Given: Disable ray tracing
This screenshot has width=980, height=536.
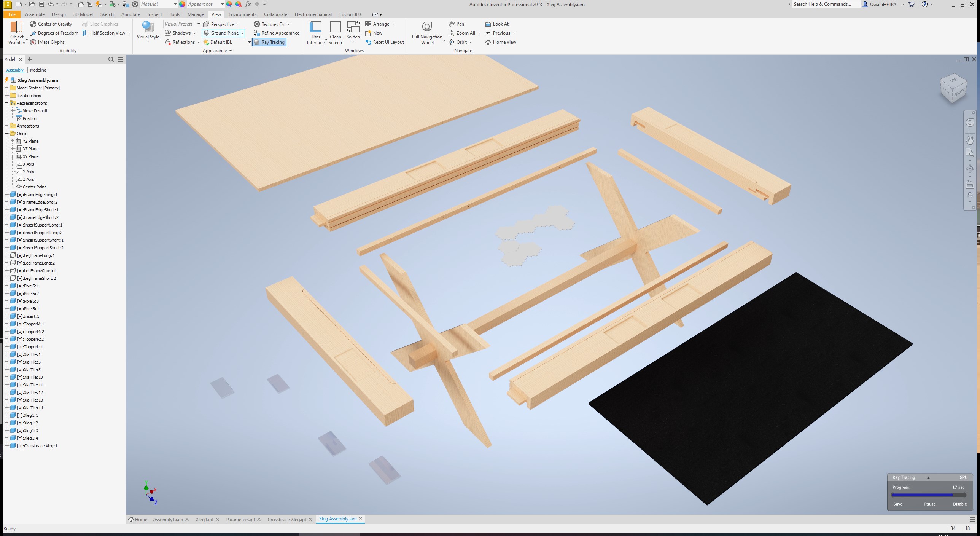Looking at the screenshot, I should coord(959,504).
